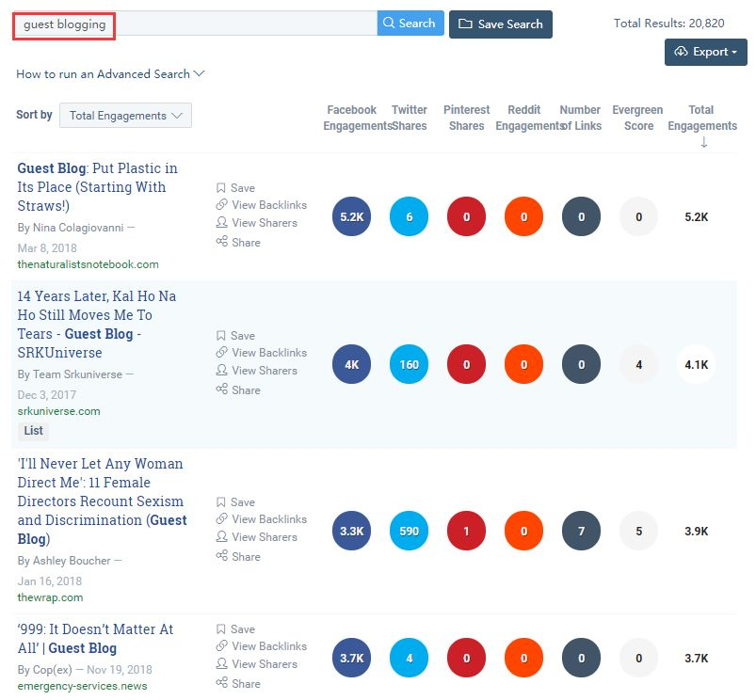Click the Total Results: 20,820 text
The height and width of the screenshot is (700, 756).
tap(669, 24)
